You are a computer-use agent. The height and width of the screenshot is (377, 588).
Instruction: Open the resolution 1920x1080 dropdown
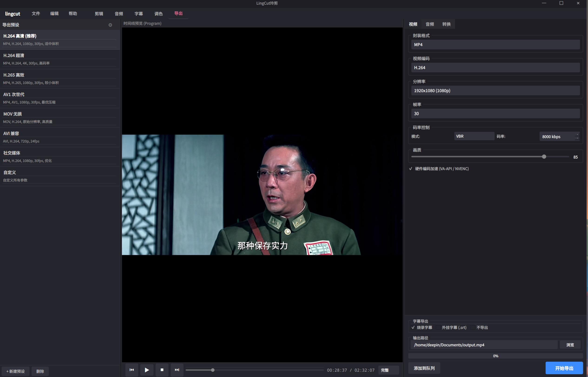(495, 91)
